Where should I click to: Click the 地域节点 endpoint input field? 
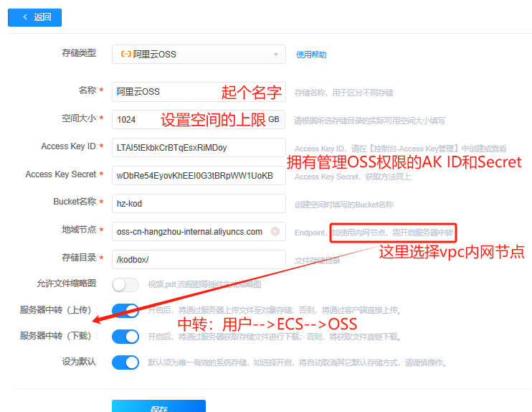coord(199,232)
